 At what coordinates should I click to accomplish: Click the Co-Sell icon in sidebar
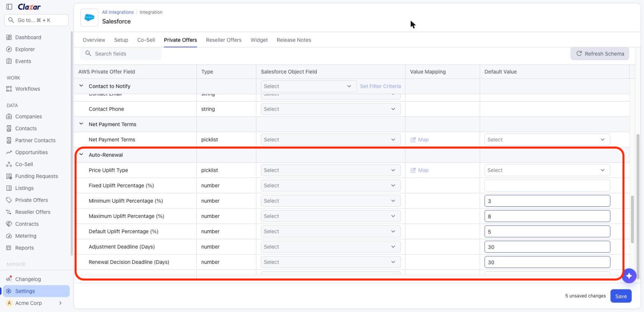[x=9, y=164]
